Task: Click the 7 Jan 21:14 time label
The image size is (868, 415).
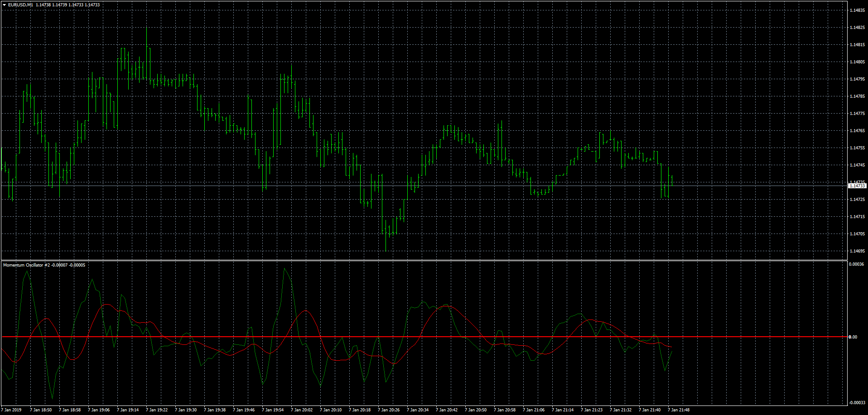Action: 563,410
